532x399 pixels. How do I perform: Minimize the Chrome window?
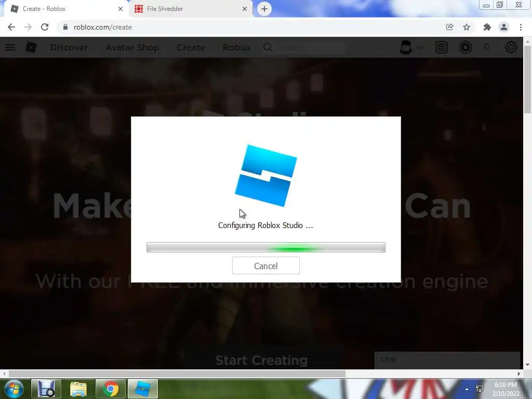click(x=486, y=5)
